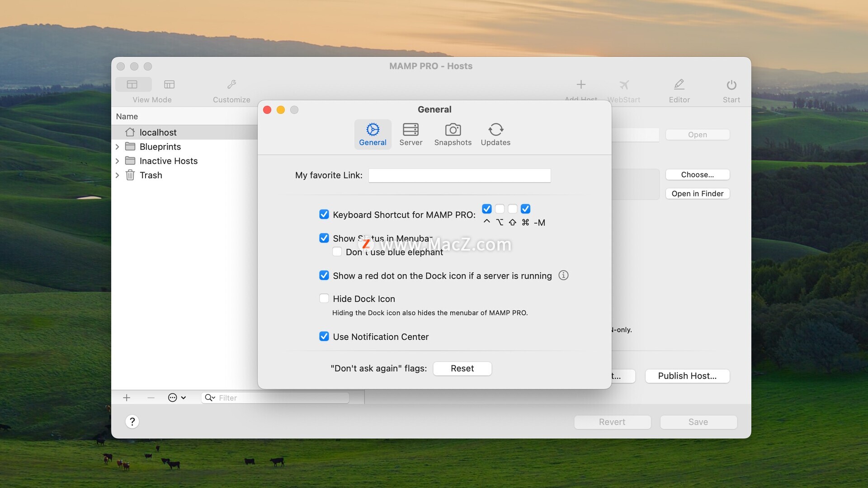Click the Start power icon
The height and width of the screenshot is (488, 868).
pyautogui.click(x=731, y=85)
